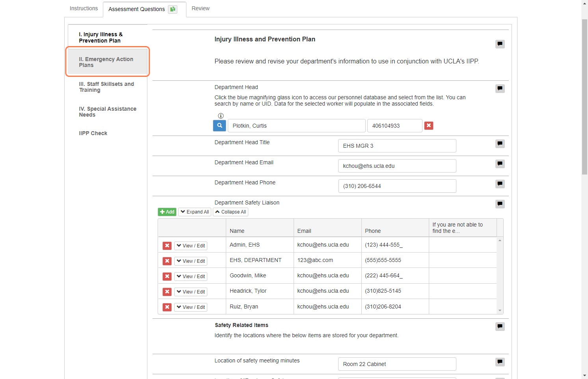Delete the Ruiz, Bryan liaison row
588x379 pixels.
click(167, 307)
